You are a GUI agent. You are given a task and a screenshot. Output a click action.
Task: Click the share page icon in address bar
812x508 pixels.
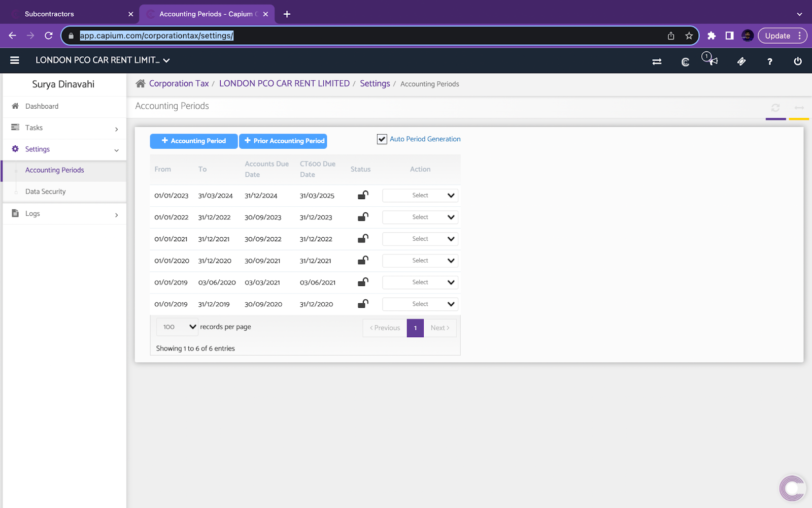pyautogui.click(x=671, y=36)
